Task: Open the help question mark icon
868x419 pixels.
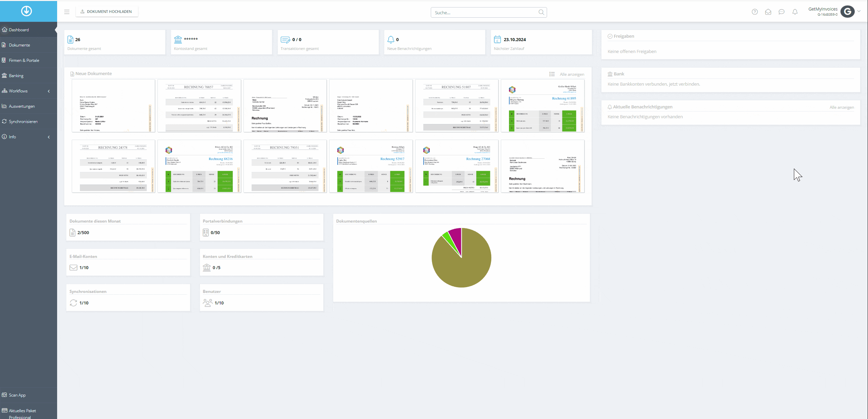Action: tap(754, 12)
